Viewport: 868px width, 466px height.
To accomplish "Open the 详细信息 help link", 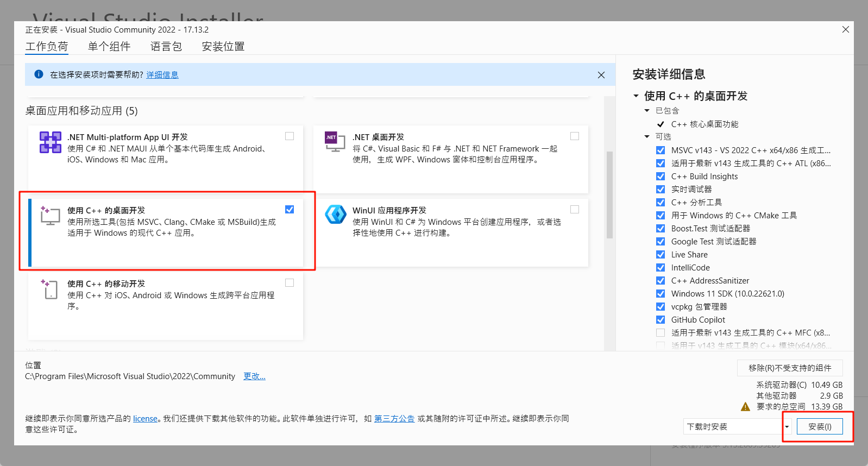I will point(162,75).
